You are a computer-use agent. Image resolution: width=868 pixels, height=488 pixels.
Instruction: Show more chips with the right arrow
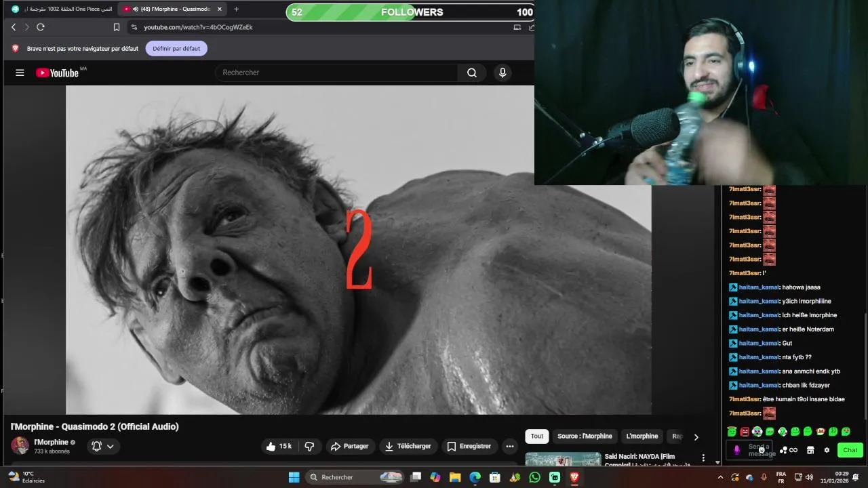tap(696, 437)
